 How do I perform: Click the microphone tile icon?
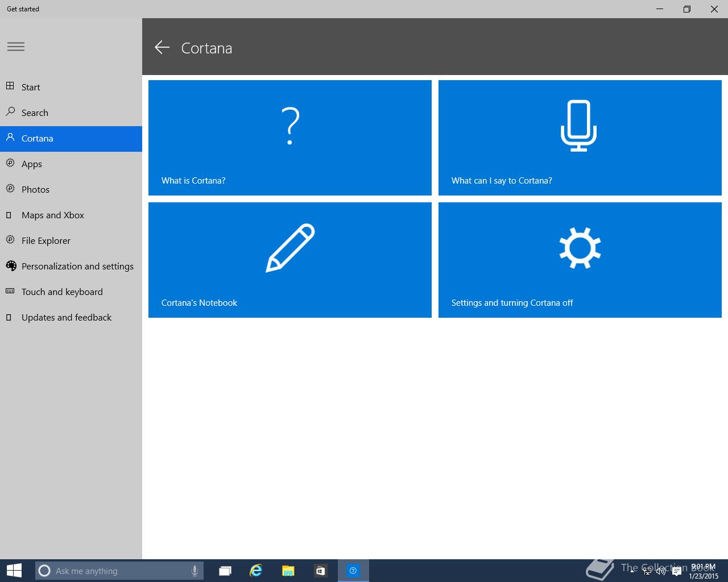click(x=579, y=126)
